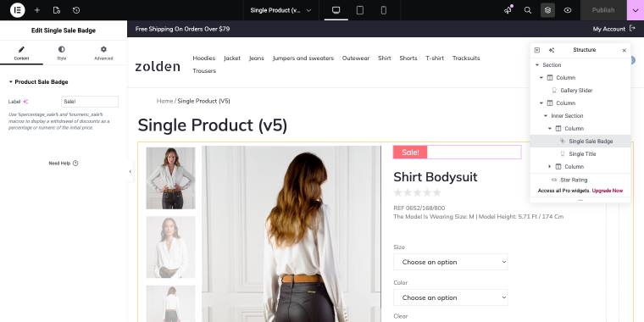Open the Jumpers and sweaters menu item
This screenshot has width=644, height=322.
point(303,58)
